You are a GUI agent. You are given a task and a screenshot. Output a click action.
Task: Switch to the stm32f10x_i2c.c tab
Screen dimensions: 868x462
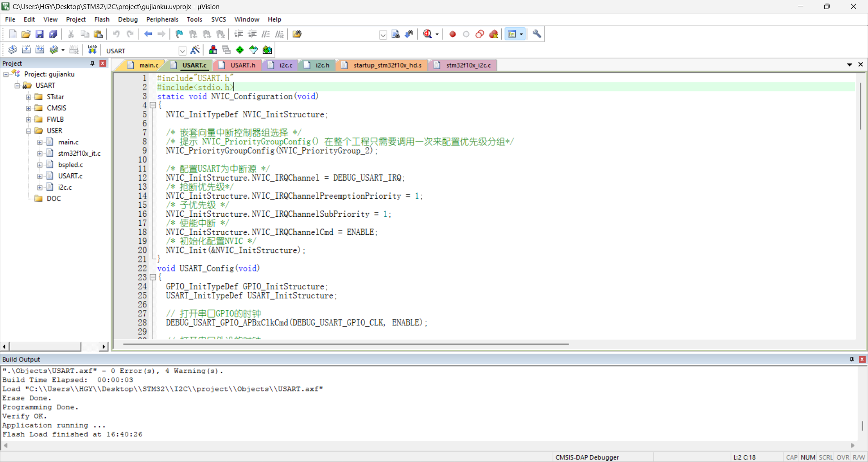tap(464, 65)
